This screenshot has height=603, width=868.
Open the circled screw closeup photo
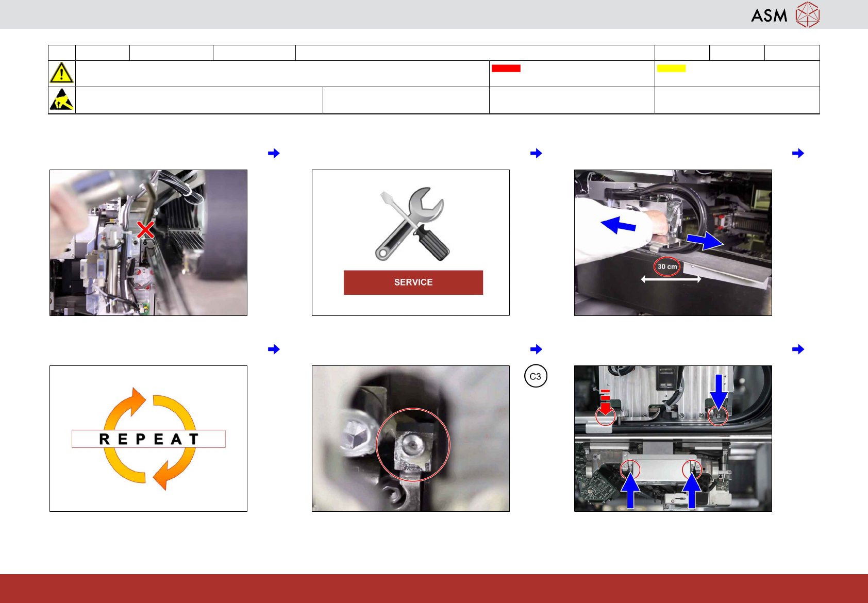click(411, 439)
